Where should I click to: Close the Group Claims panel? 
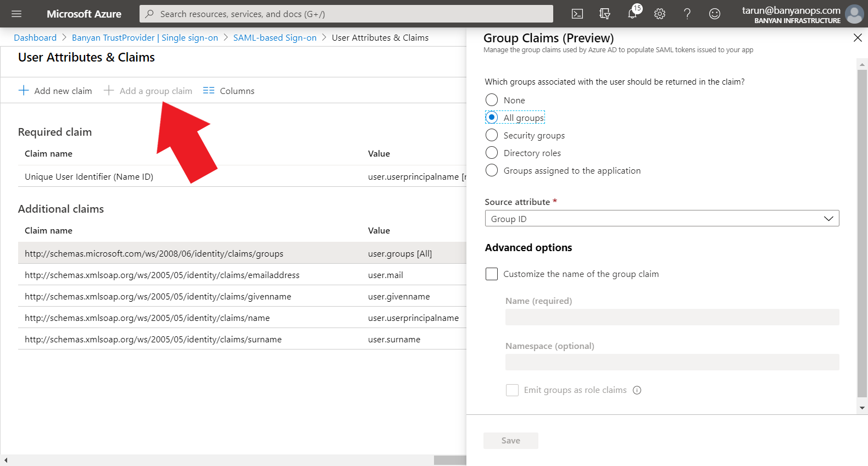[858, 38]
